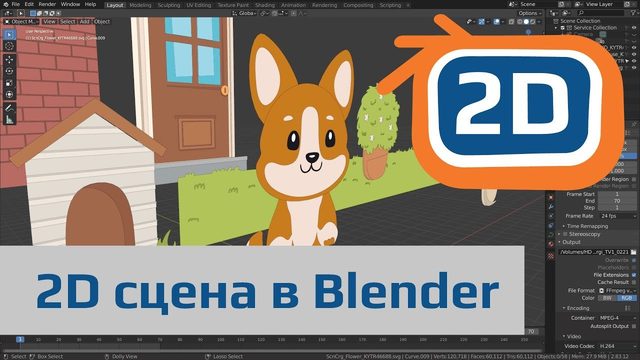Open the 3D viewport editor type menu
The height and width of the screenshot is (360, 640).
pos(8,13)
